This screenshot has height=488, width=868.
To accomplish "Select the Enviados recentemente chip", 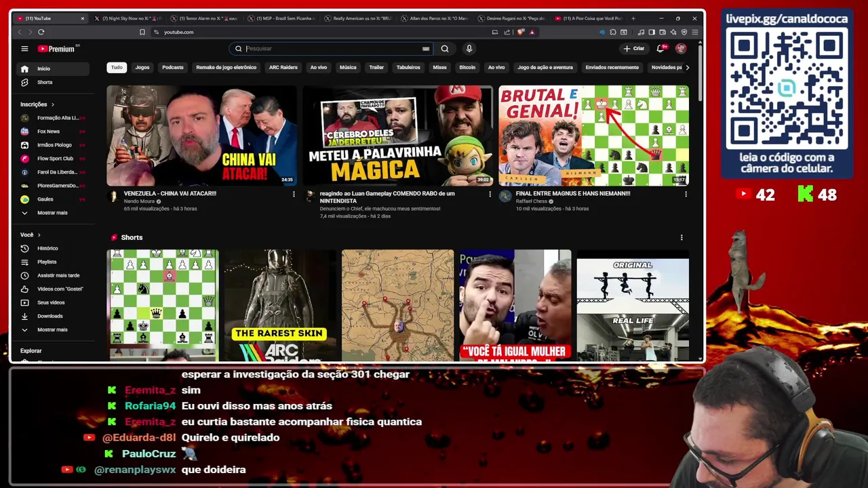I will tap(612, 67).
